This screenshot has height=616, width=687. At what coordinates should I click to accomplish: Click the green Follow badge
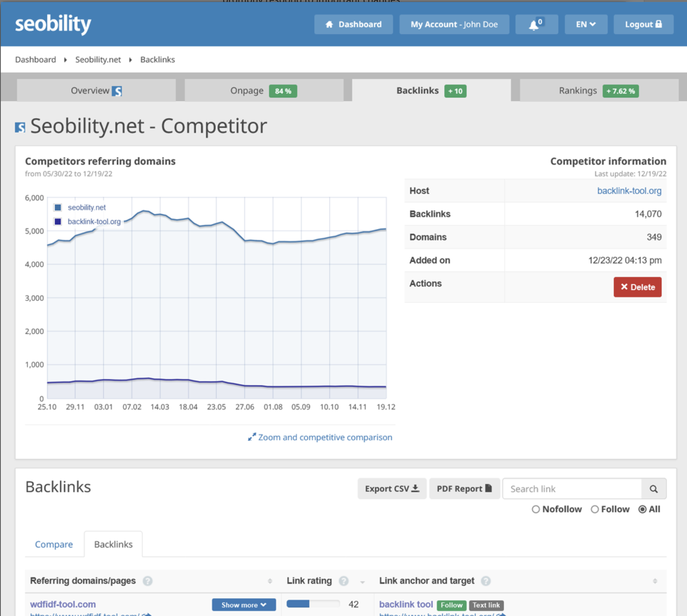click(x=451, y=605)
